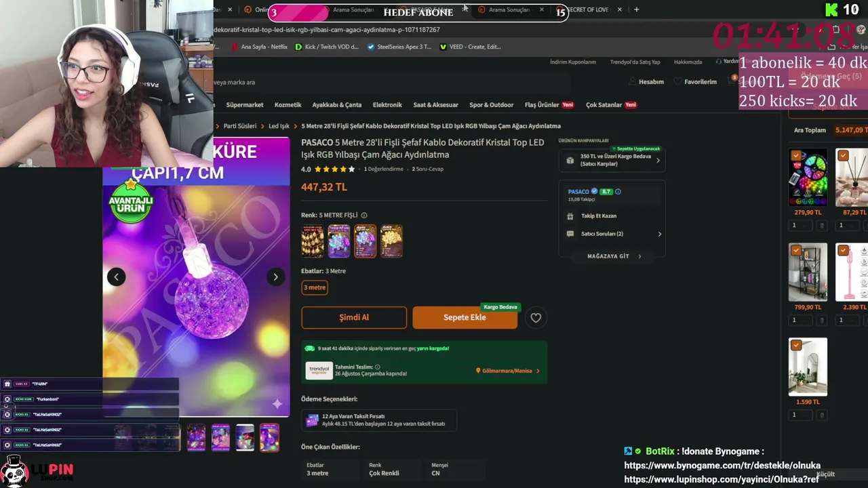Click the Parti Süsleri breadcrumb link

click(240, 126)
